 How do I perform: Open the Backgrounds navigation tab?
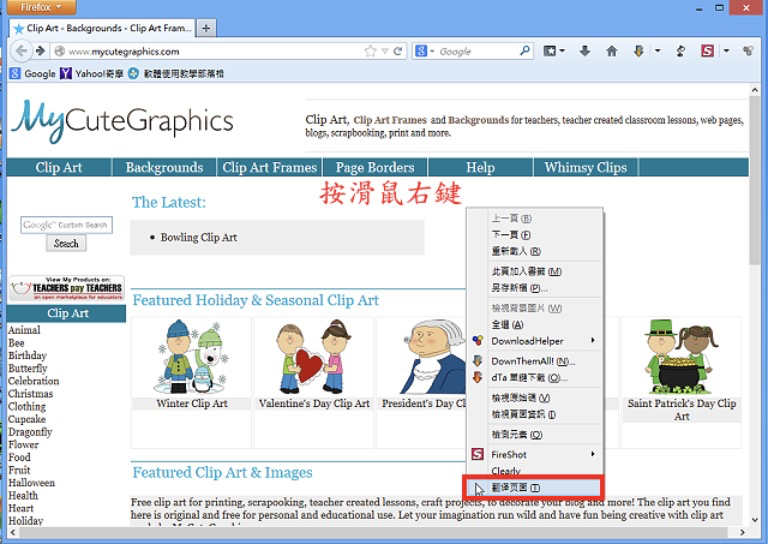click(165, 167)
